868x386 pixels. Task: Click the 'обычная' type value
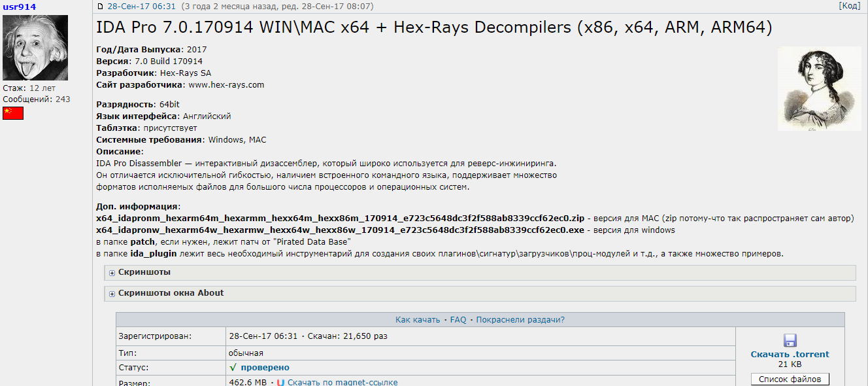point(246,353)
